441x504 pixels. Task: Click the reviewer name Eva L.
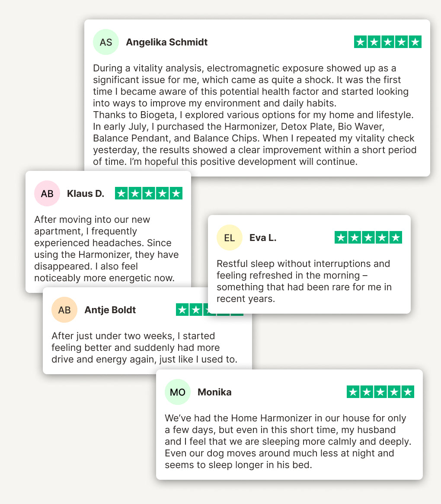click(263, 238)
